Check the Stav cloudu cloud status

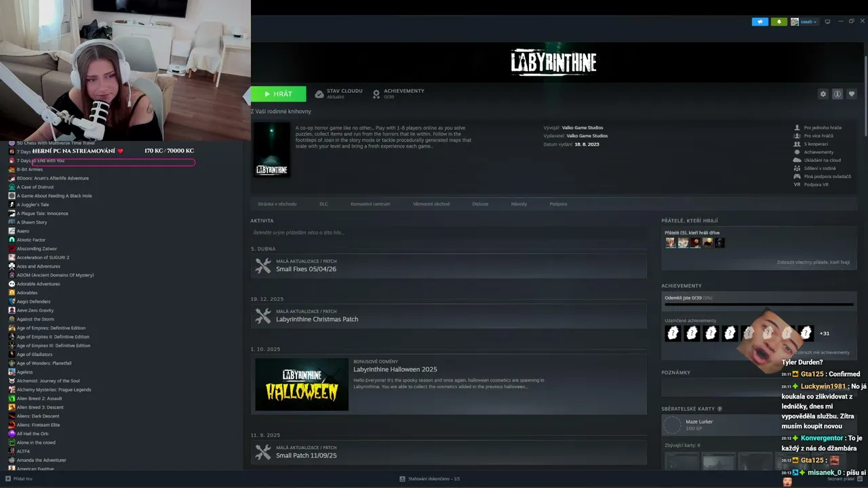338,94
